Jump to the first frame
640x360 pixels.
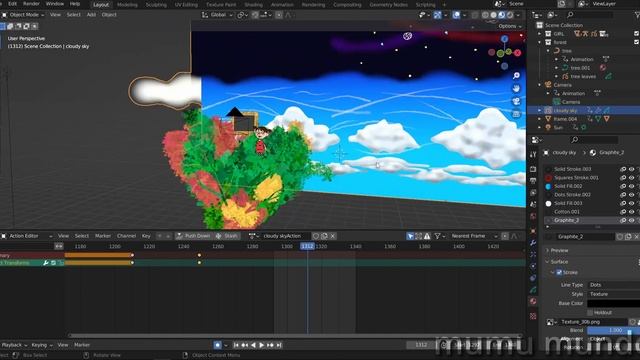pyautogui.click(x=236, y=345)
